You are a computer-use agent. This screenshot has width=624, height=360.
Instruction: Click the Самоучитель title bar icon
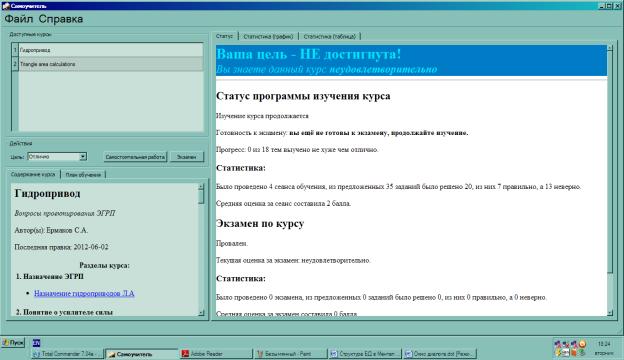[x=6, y=6]
